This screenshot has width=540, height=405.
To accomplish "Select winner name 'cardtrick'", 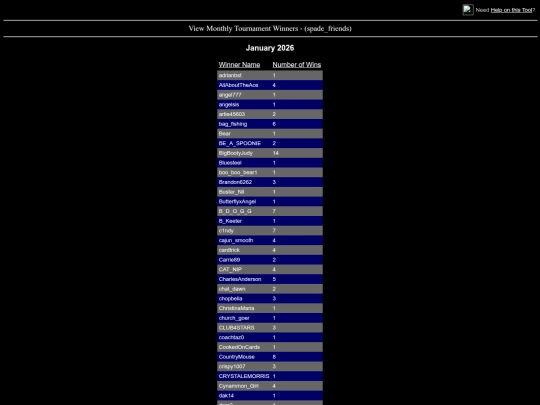I will (229, 250).
